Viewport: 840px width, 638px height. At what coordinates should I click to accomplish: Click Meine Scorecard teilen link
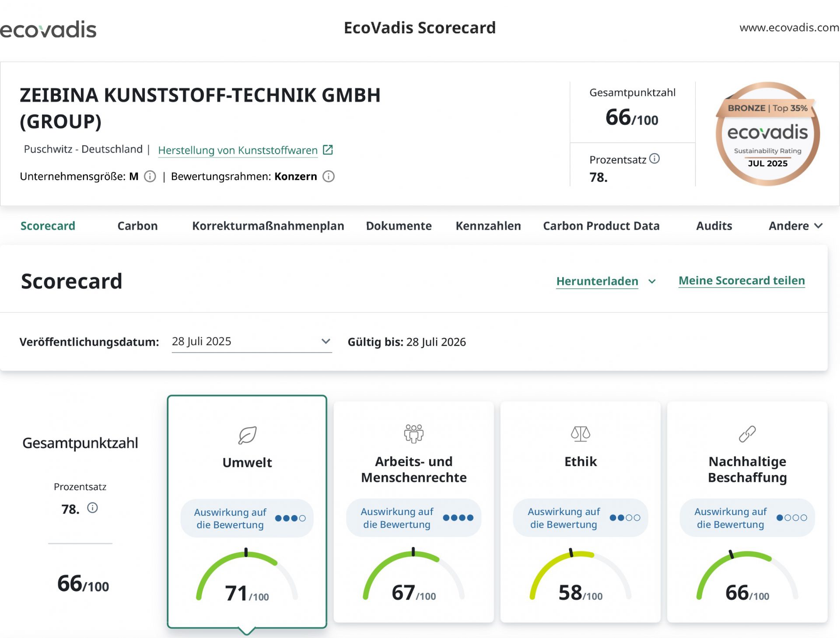tap(742, 280)
